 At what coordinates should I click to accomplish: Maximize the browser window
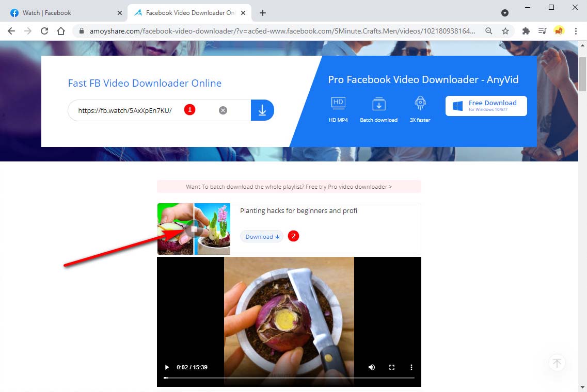[551, 7]
